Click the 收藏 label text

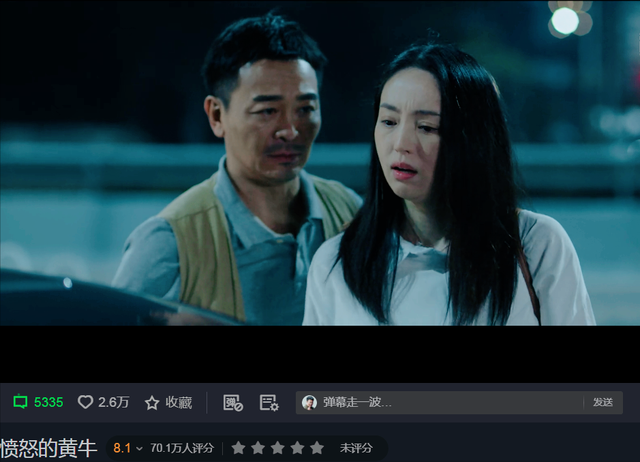pyautogui.click(x=179, y=403)
